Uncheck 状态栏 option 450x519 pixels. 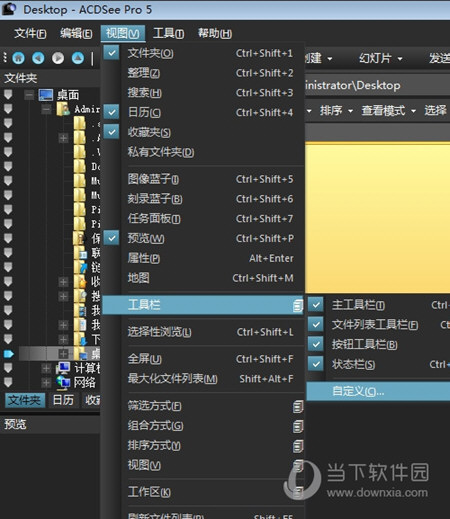316,364
